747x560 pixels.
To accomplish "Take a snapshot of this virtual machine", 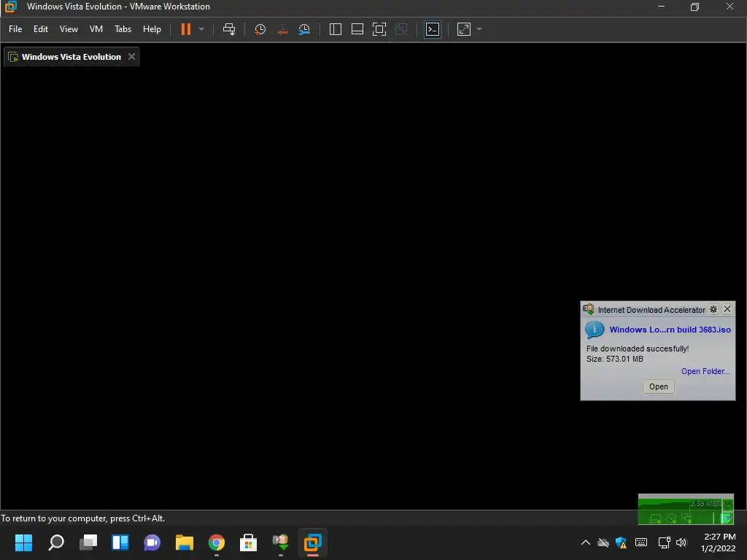I will [260, 29].
